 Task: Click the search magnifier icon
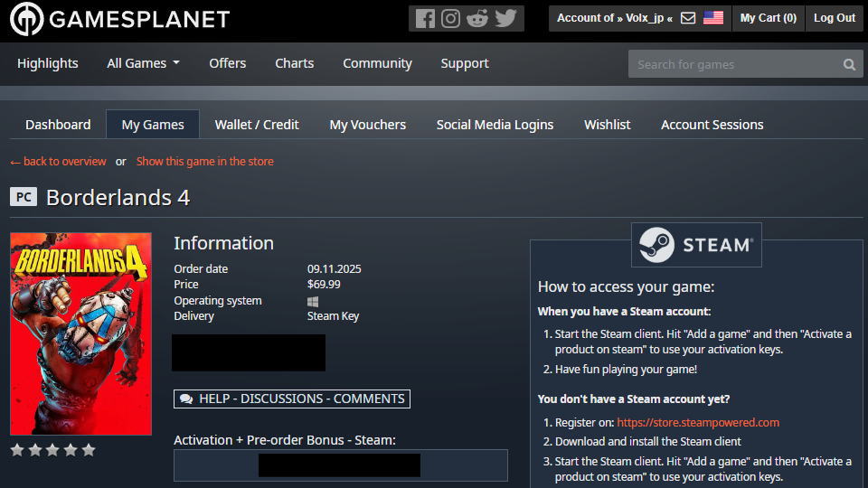[849, 65]
